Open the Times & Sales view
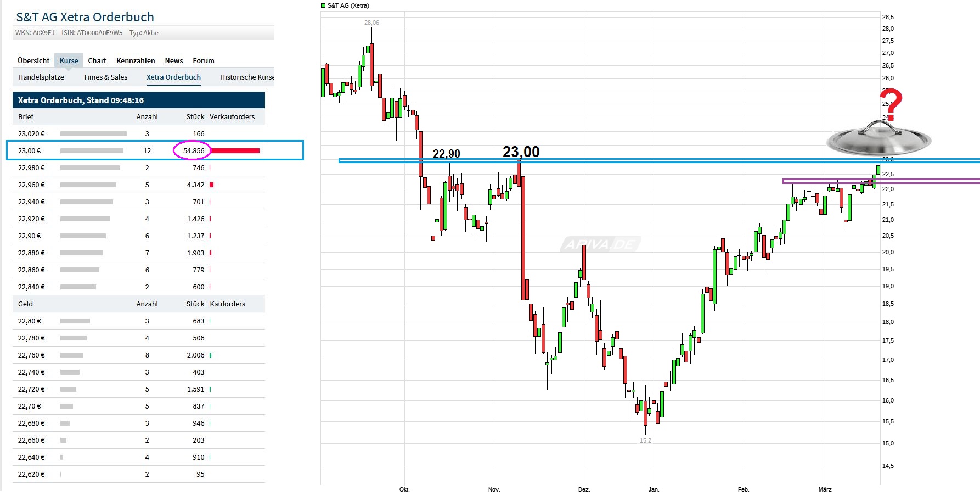980x497 pixels. [x=105, y=77]
